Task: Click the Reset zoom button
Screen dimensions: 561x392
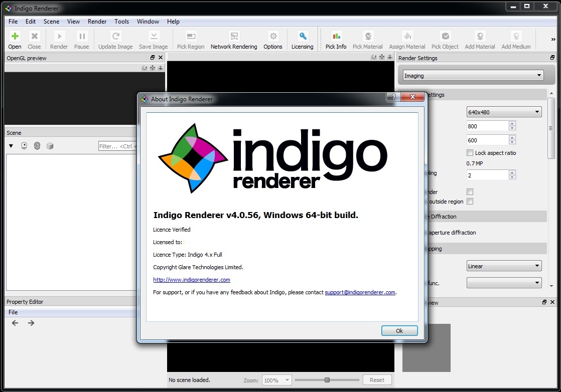Action: click(x=377, y=380)
